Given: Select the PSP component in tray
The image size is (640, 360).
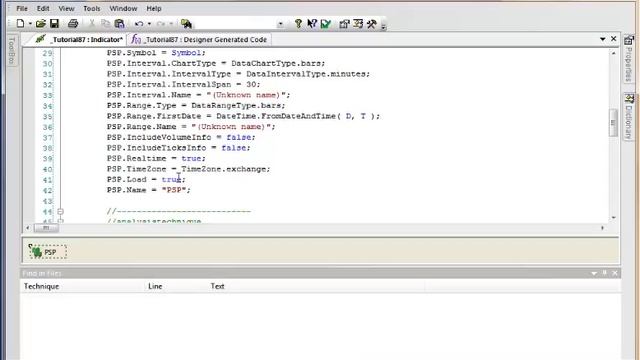Looking at the screenshot, I should (47, 252).
